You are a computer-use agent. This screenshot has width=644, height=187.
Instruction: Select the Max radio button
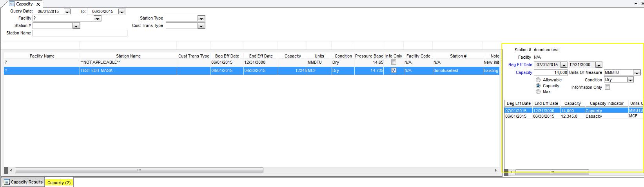(538, 92)
